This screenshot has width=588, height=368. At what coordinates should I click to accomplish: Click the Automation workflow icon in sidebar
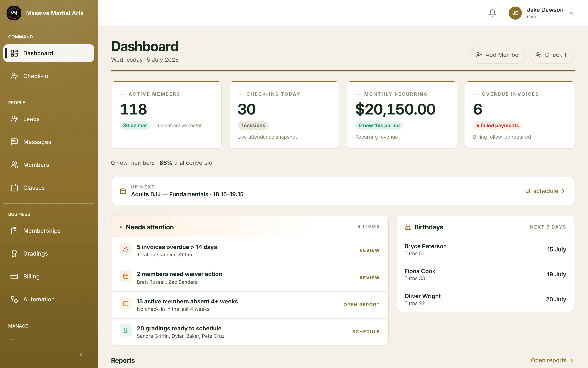click(x=14, y=299)
